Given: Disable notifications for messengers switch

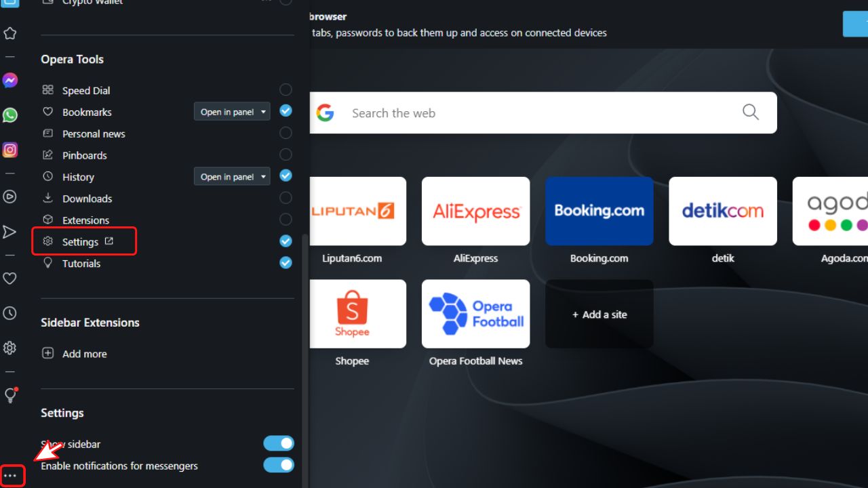Looking at the screenshot, I should coord(279,465).
